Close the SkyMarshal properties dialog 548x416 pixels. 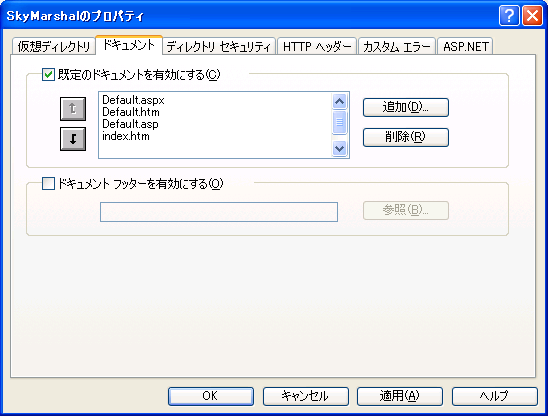click(532, 16)
